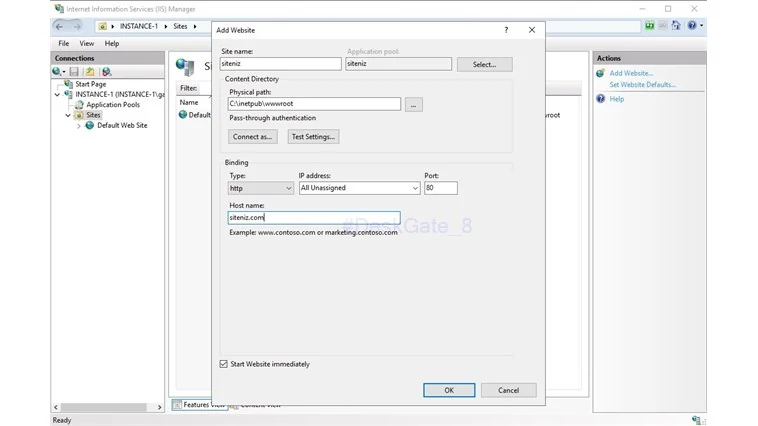Image resolution: width=758 pixels, height=426 pixels.
Task: Toggle Start Website immediately checkbox
Action: pyautogui.click(x=223, y=364)
